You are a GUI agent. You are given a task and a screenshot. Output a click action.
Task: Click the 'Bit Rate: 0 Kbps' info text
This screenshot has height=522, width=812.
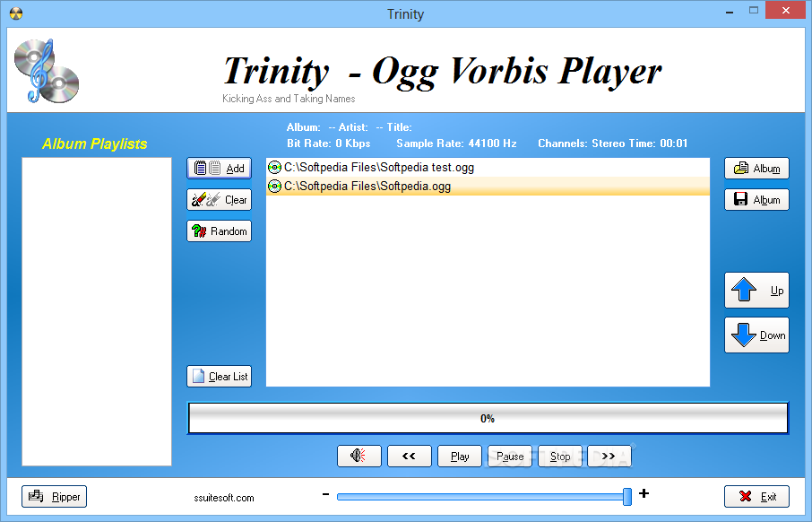[x=329, y=144]
